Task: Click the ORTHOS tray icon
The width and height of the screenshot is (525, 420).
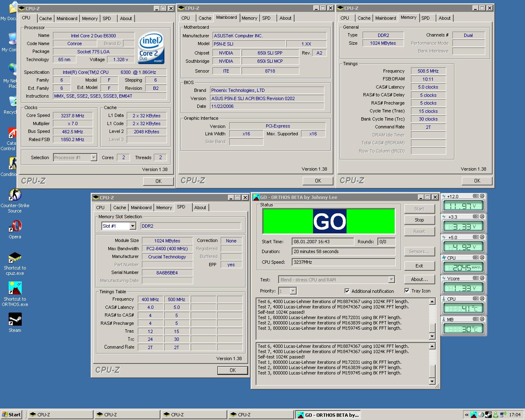Action: (x=474, y=415)
